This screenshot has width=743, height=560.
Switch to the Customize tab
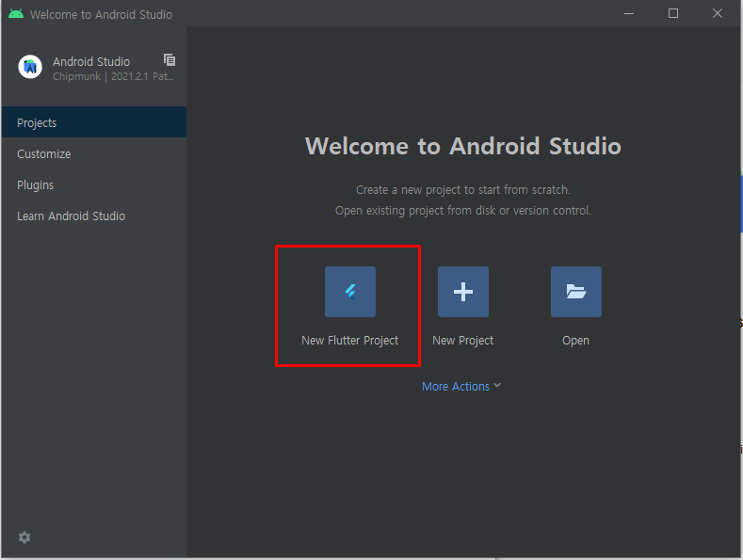94,154
